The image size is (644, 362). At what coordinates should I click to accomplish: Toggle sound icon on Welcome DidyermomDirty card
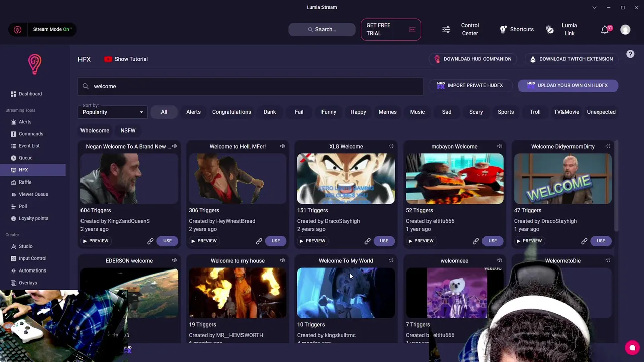(x=608, y=146)
